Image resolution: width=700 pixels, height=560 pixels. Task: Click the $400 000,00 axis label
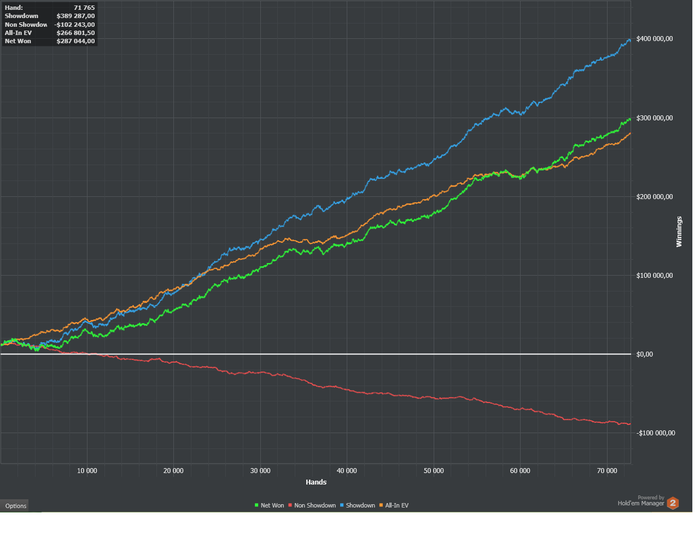[654, 39]
